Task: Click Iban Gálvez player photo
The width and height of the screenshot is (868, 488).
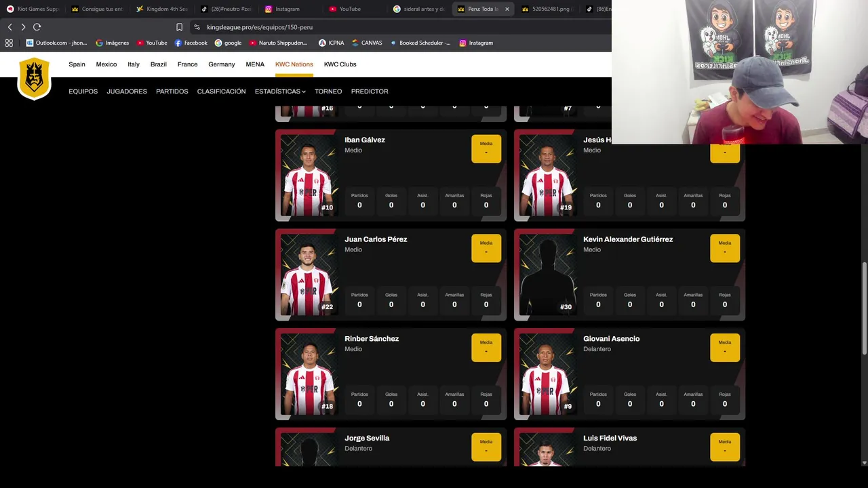Action: pyautogui.click(x=308, y=175)
